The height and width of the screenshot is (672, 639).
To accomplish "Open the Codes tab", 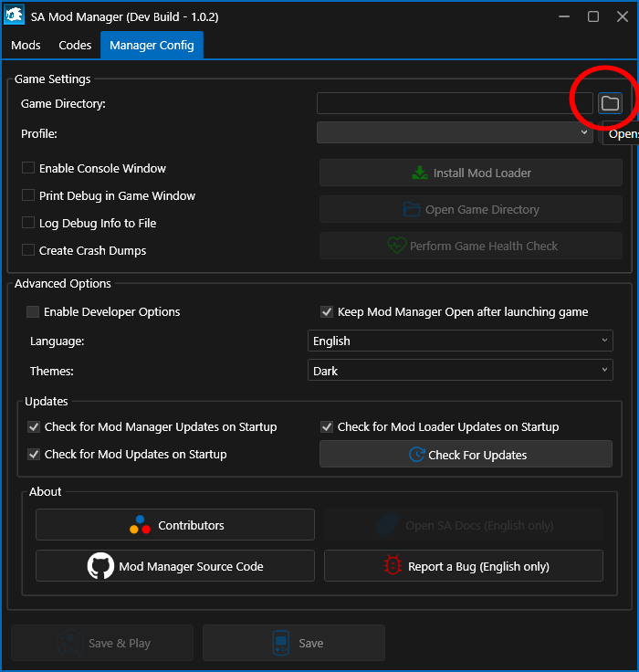I will (x=75, y=45).
